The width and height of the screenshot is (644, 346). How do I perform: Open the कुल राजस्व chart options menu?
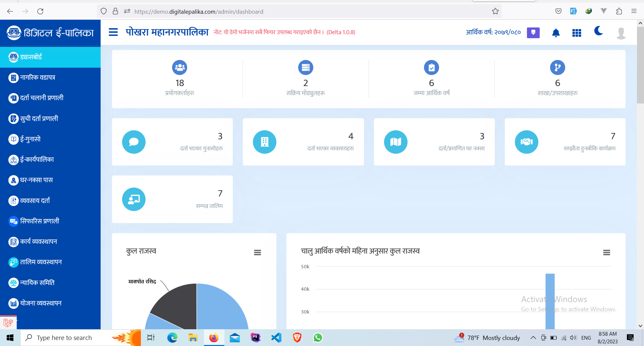257,253
